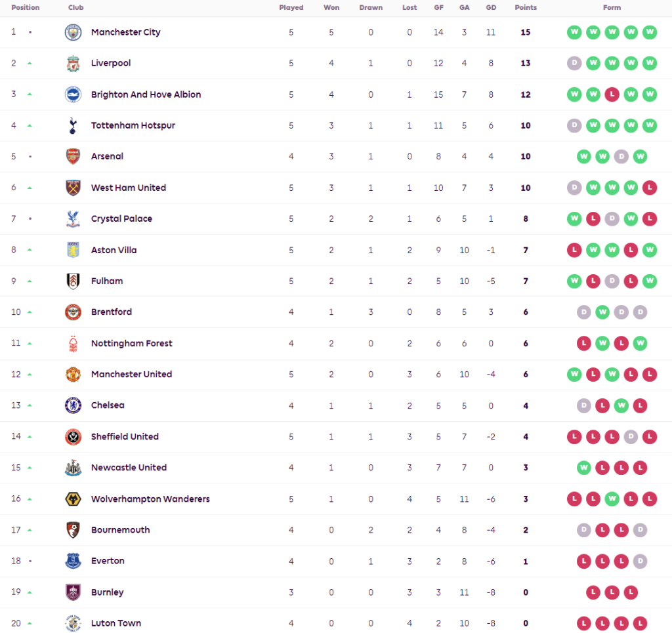Click the Tottenham Hotspur crest icon
The width and height of the screenshot is (672, 633).
coord(73,125)
